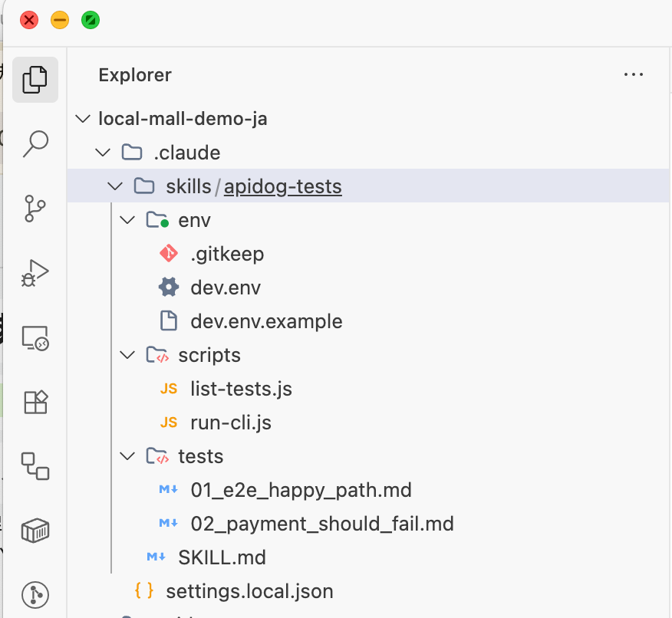
Task: Open settings.local.json file
Action: click(250, 591)
